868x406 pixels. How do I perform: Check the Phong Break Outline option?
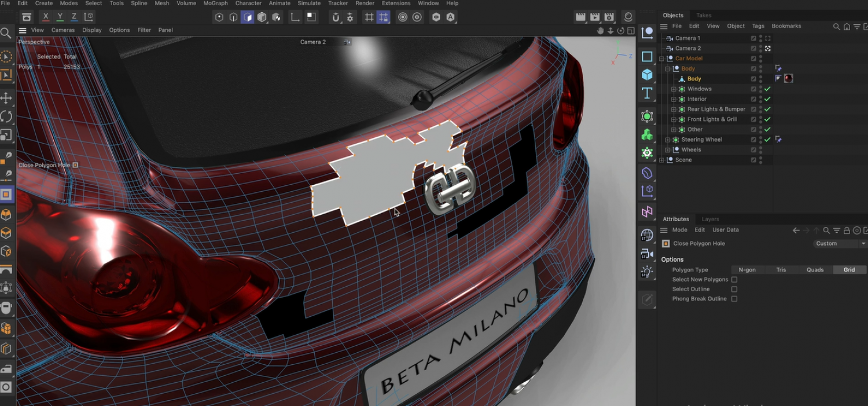tap(734, 299)
